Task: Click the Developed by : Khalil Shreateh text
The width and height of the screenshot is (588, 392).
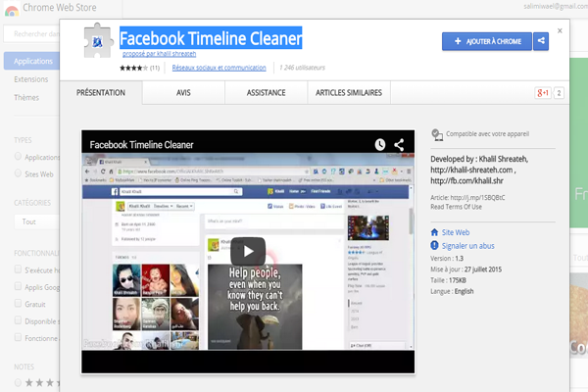Action: (x=479, y=159)
